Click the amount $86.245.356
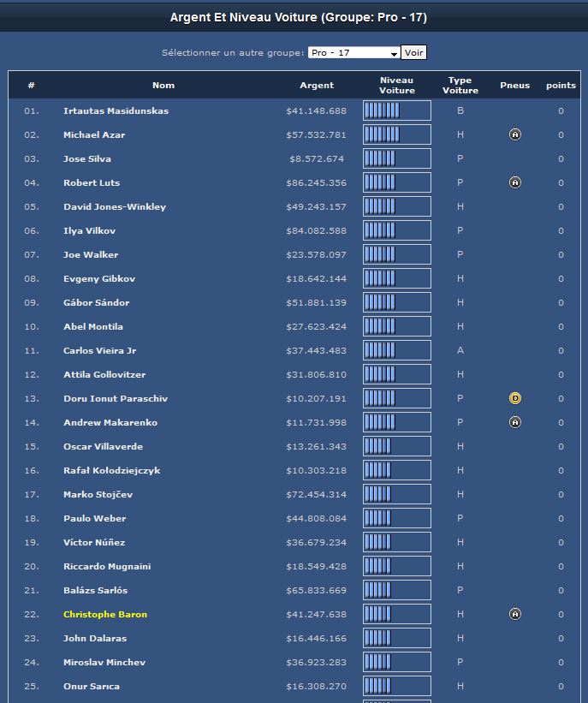588x703 pixels. click(x=317, y=182)
